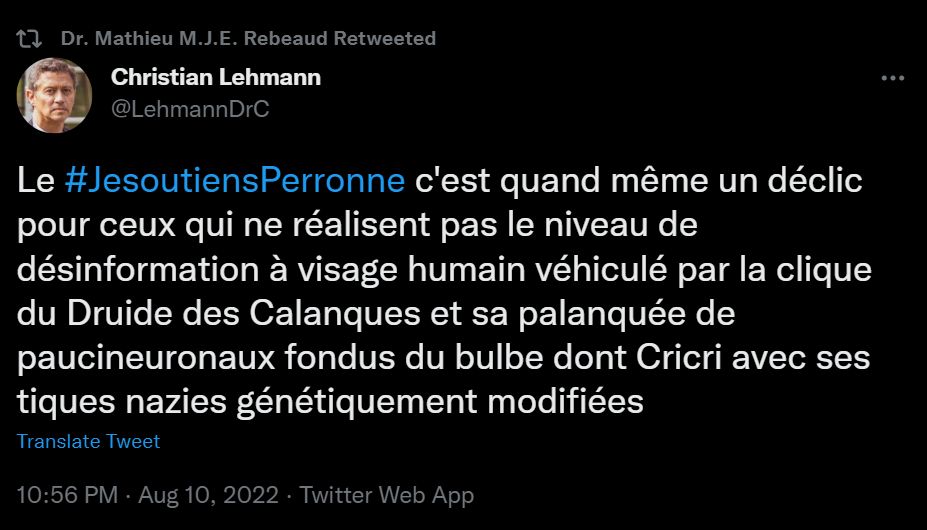Image resolution: width=927 pixels, height=530 pixels.
Task: Click Christian Lehmann's profile photo
Action: point(54,95)
